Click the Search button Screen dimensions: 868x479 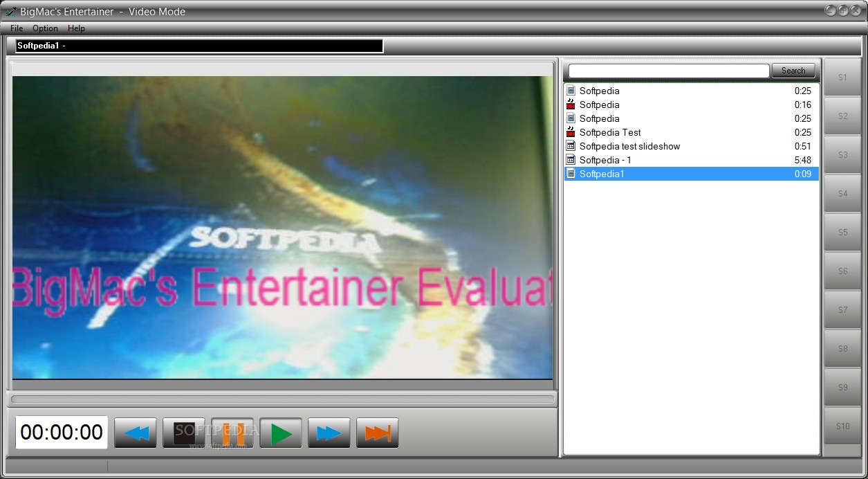coord(793,71)
